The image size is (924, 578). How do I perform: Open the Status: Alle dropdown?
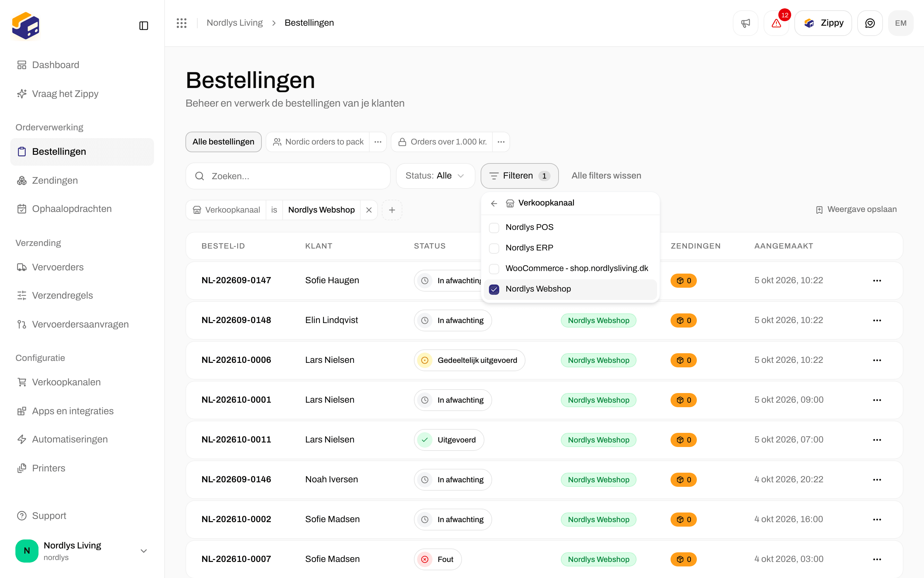(435, 176)
